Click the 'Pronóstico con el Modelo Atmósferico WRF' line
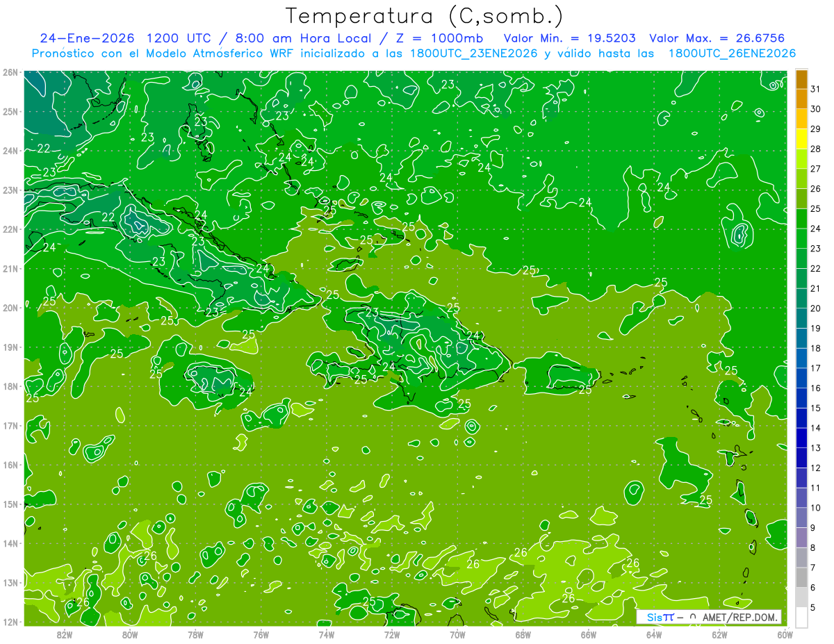 click(414, 53)
